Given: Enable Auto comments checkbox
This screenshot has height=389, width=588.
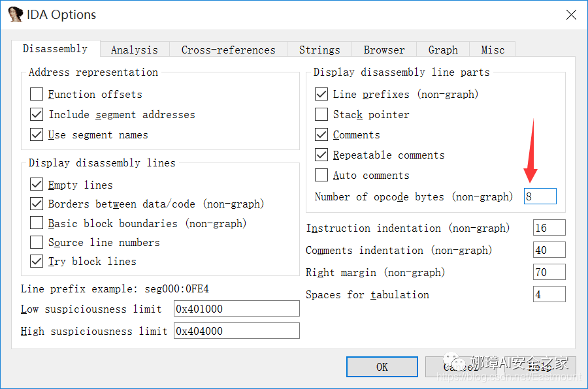Looking at the screenshot, I should coord(321,175).
